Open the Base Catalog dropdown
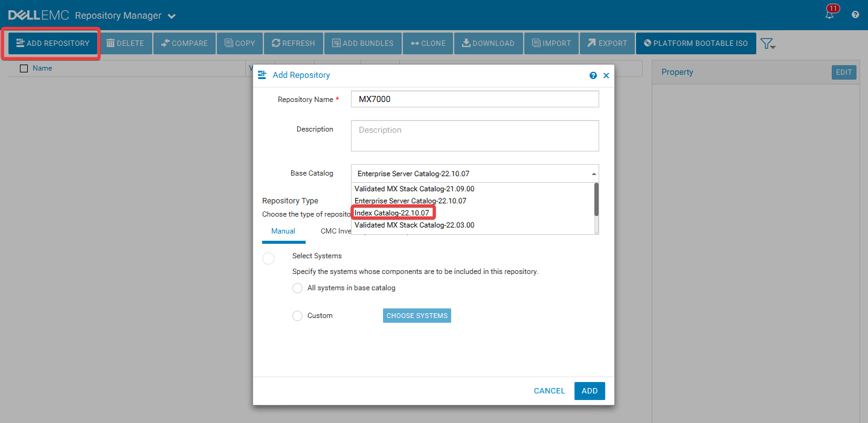The width and height of the screenshot is (868, 423). point(593,173)
